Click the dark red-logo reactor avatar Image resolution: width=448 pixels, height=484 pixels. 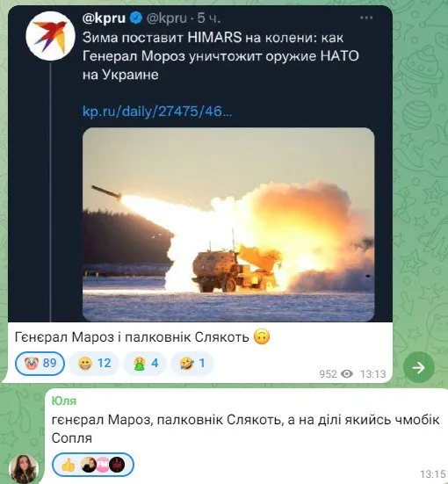coord(117,465)
